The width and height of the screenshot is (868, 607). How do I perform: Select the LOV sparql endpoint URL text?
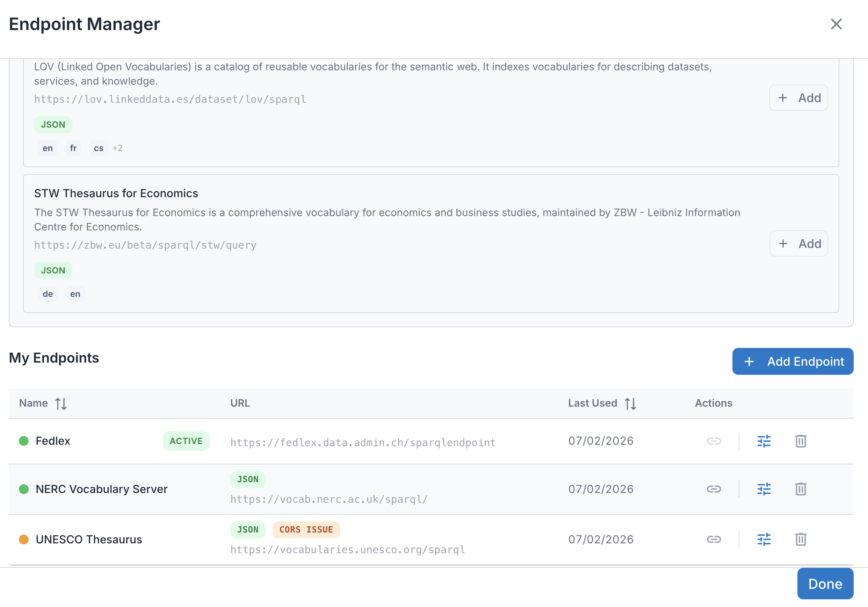coord(170,99)
